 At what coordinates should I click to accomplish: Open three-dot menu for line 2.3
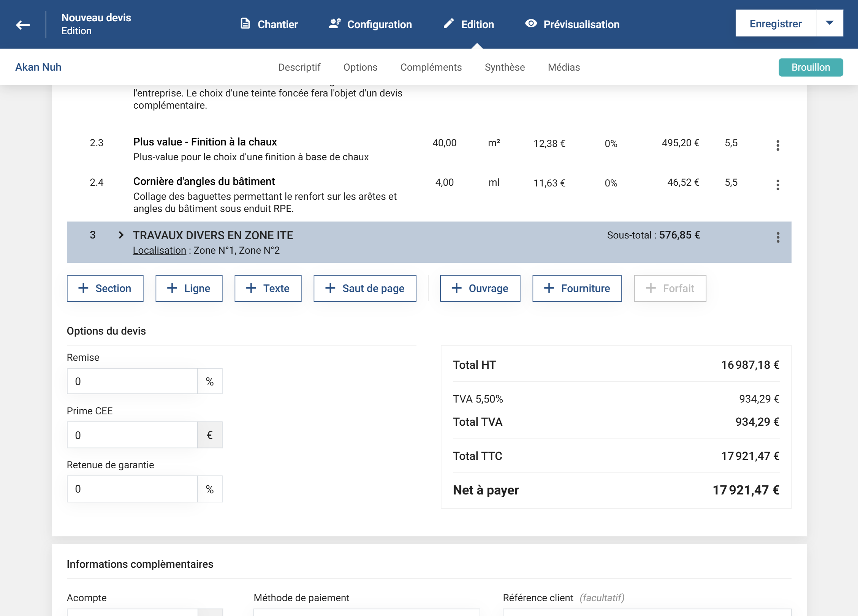point(778,145)
